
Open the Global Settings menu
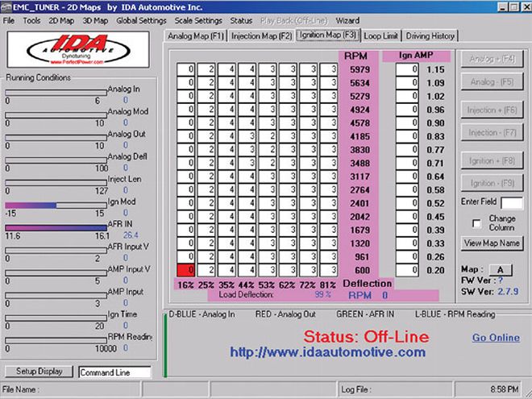(141, 21)
